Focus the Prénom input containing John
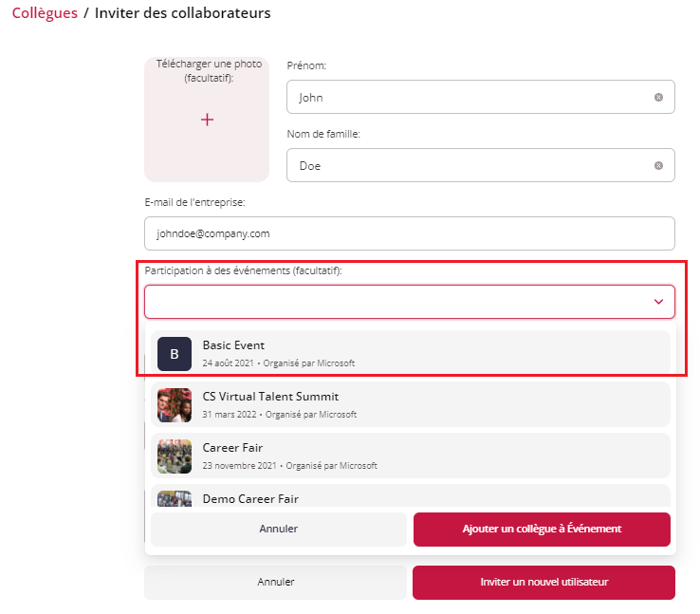 [x=480, y=97]
